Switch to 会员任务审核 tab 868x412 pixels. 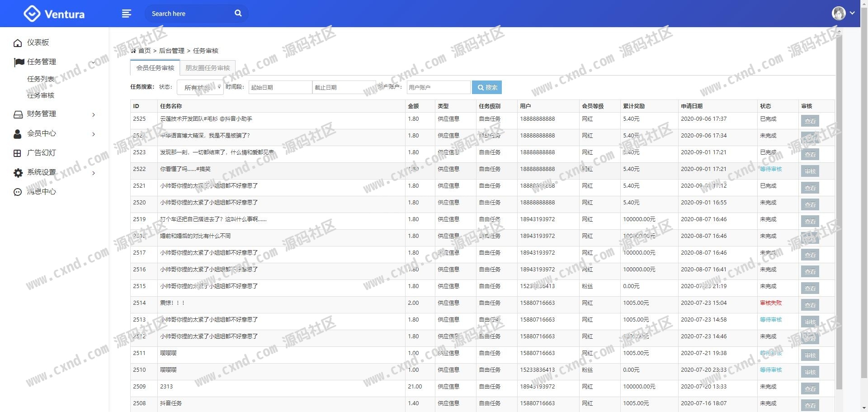(x=155, y=68)
